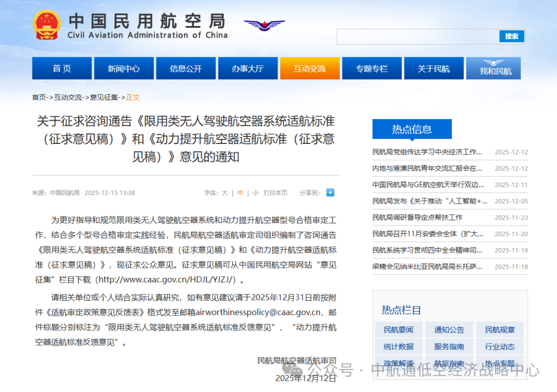The image size is (557, 392).
Task: Click the blue share plus icon
Action: point(330,192)
